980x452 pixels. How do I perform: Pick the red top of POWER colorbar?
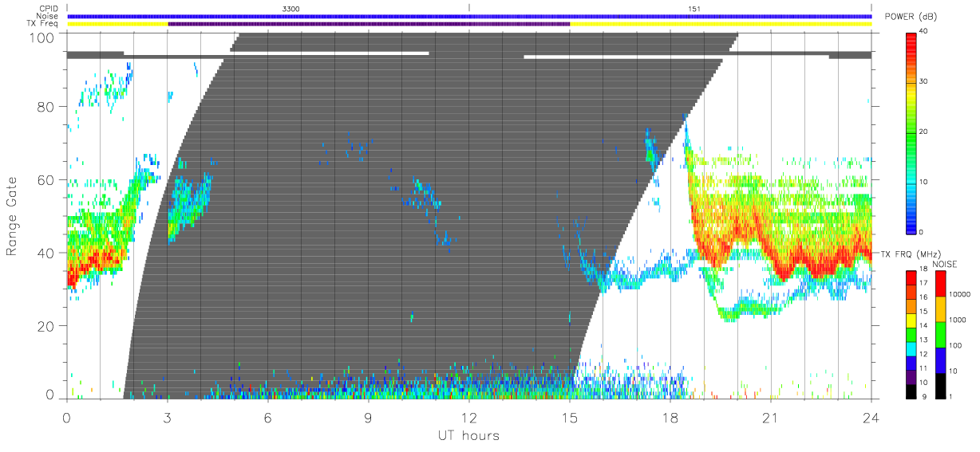point(911,38)
